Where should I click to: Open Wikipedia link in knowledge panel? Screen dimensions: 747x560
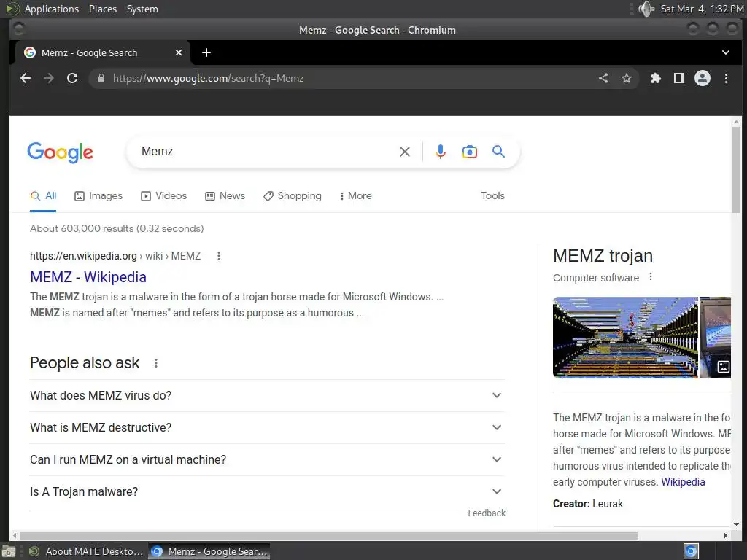point(683,482)
